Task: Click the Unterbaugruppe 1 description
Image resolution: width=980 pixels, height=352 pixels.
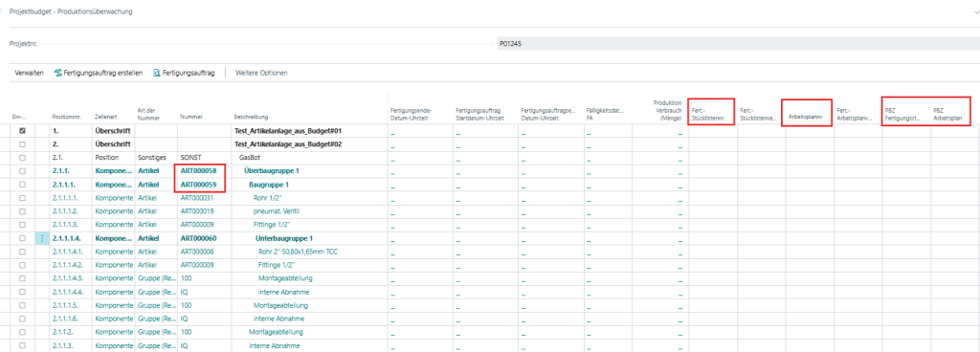Action: pyautogui.click(x=284, y=238)
